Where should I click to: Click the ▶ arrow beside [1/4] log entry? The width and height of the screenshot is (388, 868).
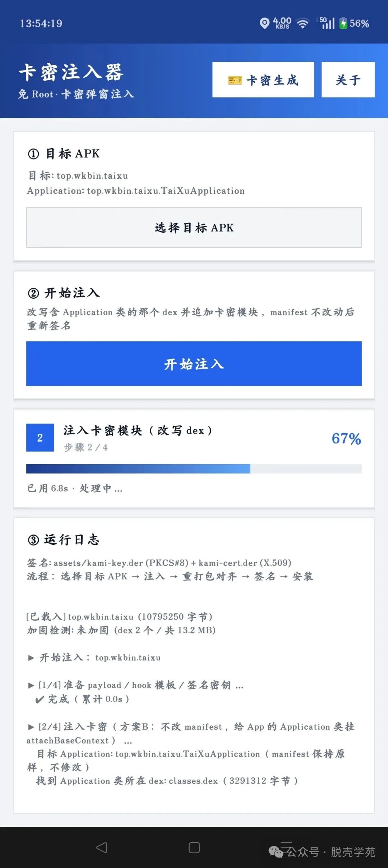(31, 685)
